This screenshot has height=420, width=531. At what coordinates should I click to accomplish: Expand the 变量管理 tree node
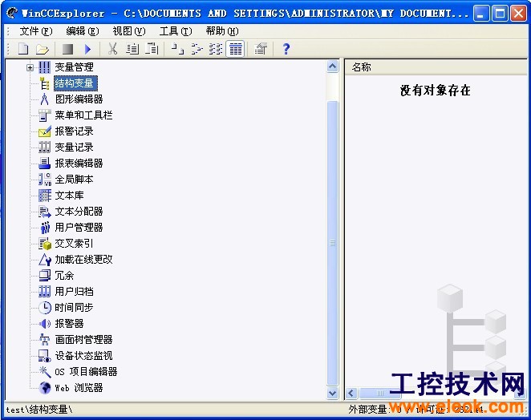point(30,67)
